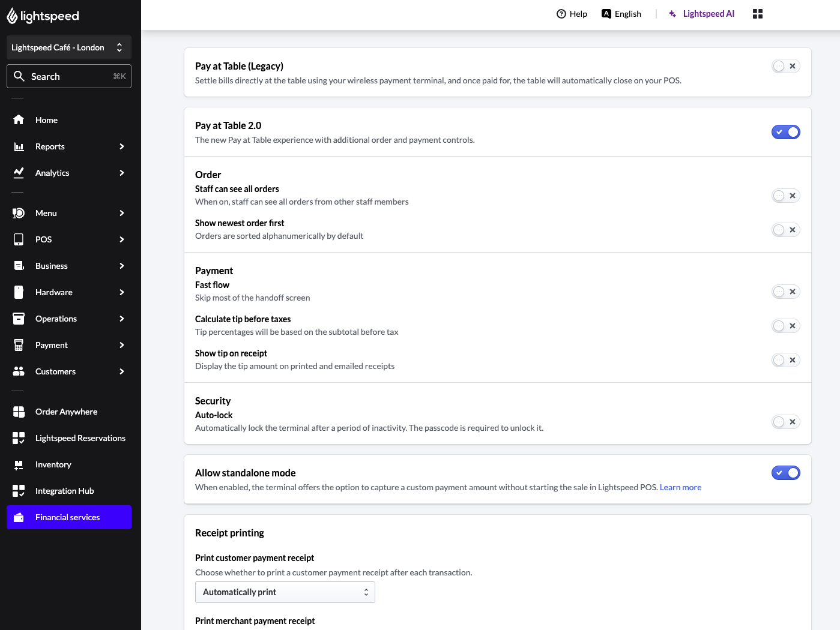
Task: Expand the Analytics submenu chevron
Action: point(122,173)
